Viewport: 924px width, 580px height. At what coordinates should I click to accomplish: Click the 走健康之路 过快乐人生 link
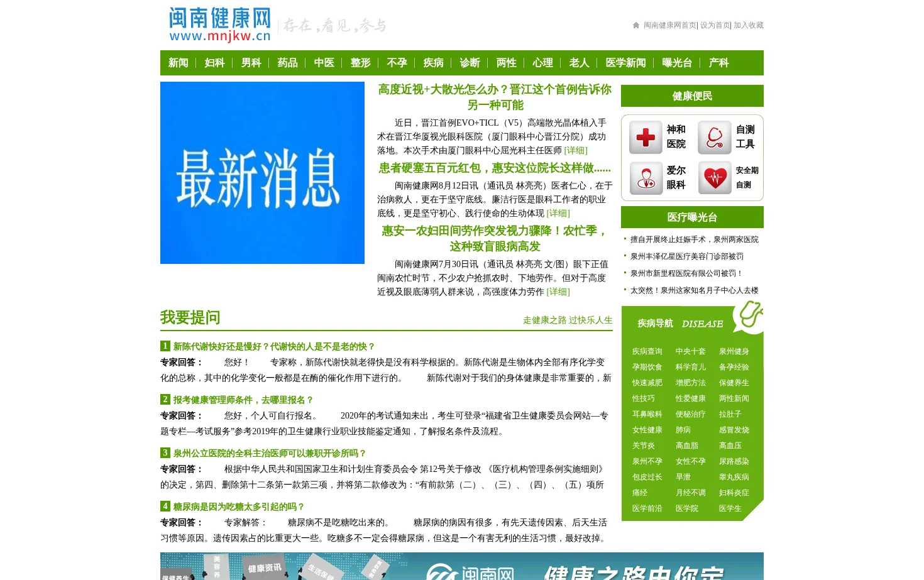(568, 320)
